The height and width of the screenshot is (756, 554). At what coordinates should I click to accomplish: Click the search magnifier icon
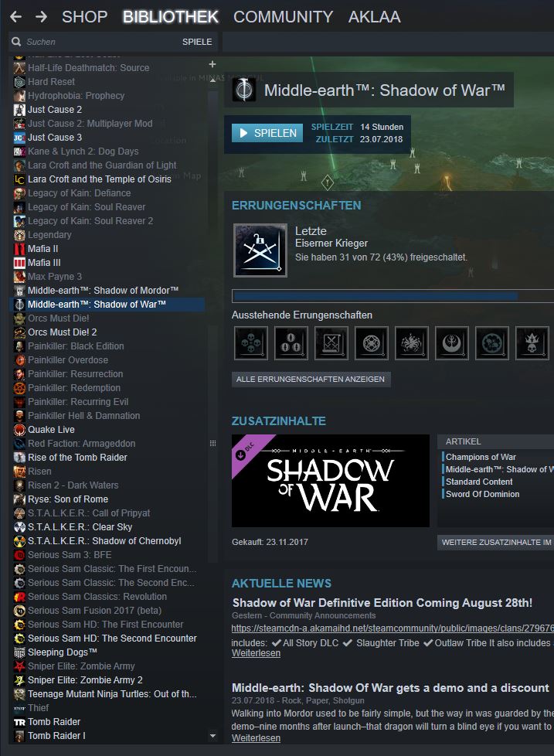(16, 42)
